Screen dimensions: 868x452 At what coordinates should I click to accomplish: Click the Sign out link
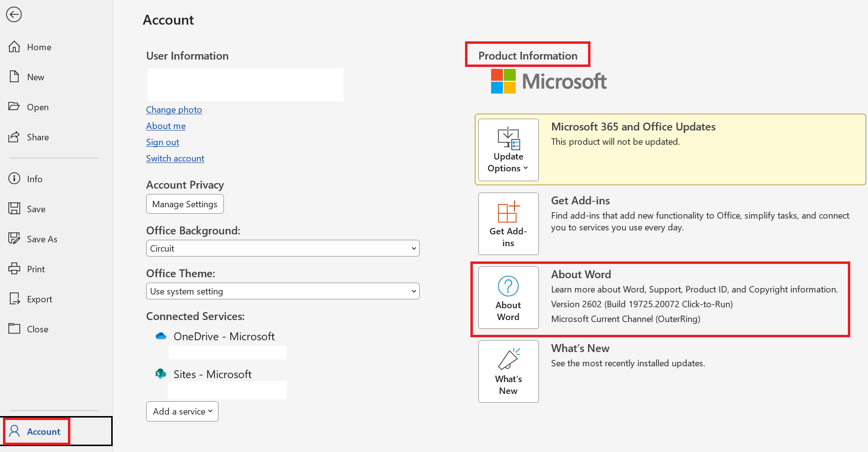162,142
